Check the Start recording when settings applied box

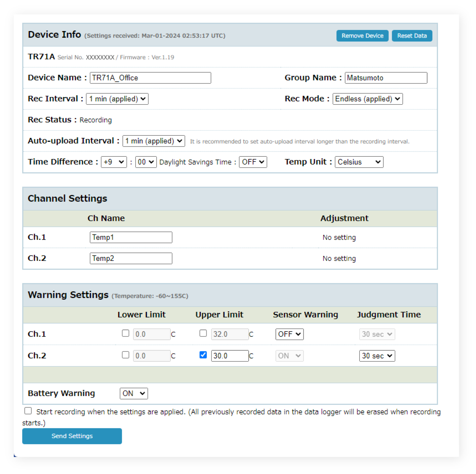tap(28, 411)
